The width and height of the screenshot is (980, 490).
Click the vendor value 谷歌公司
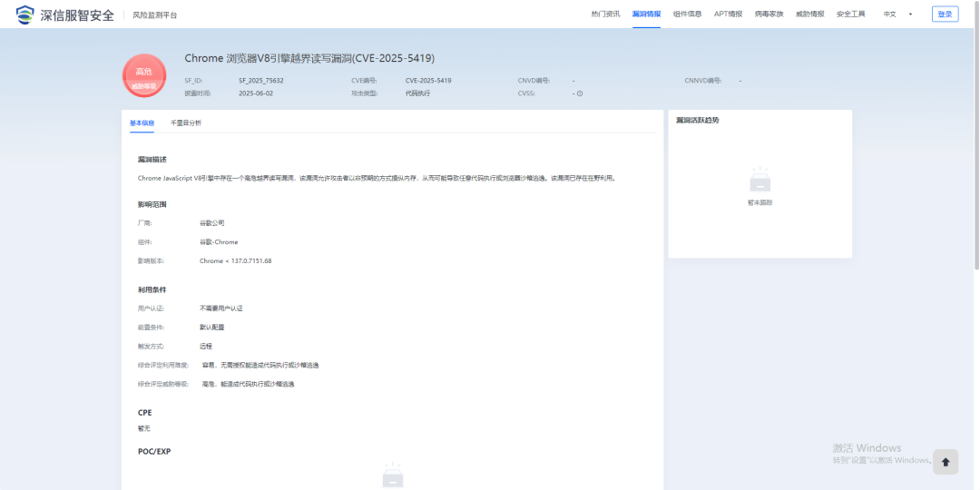211,223
